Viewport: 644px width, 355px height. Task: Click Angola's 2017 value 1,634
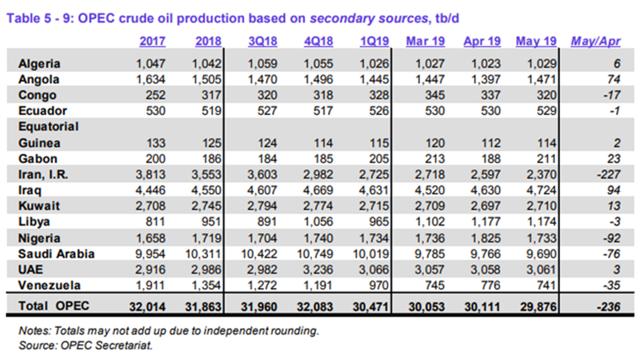[x=150, y=80]
